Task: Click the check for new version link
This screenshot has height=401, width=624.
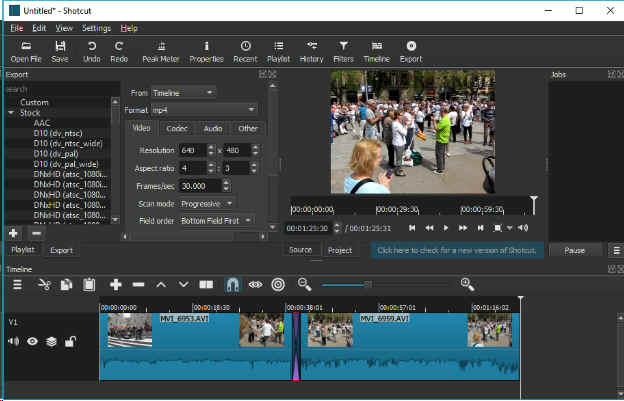Action: [x=456, y=250]
